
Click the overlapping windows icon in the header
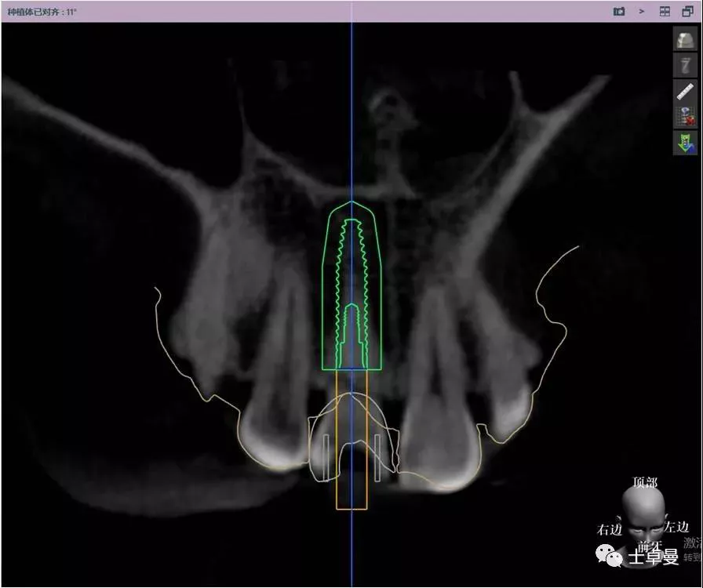[687, 12]
